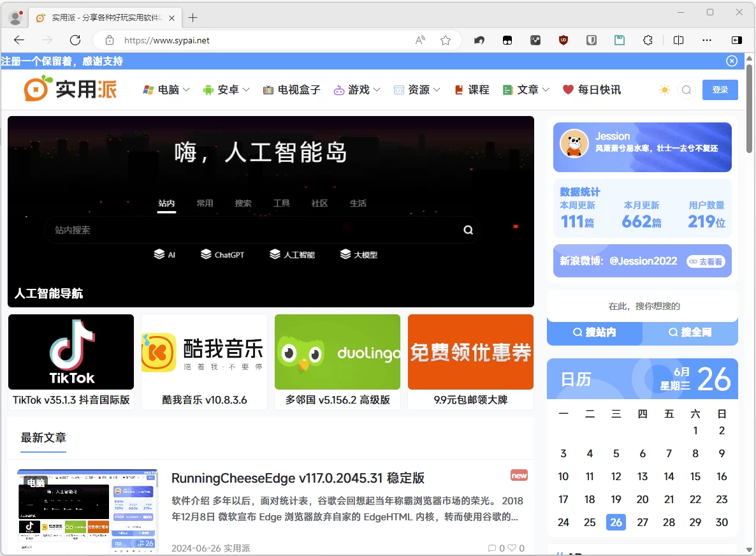Switch to the 常用 search tab
756x556 pixels.
pos(205,203)
